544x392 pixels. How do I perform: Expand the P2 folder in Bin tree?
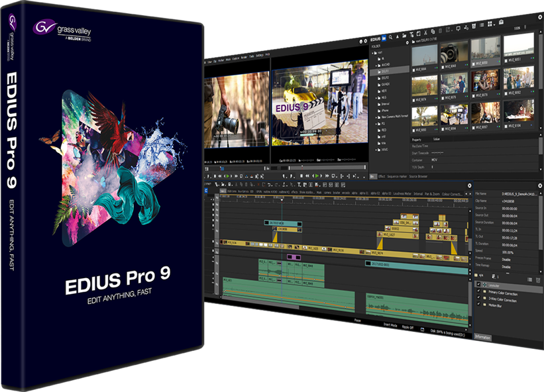click(x=376, y=124)
